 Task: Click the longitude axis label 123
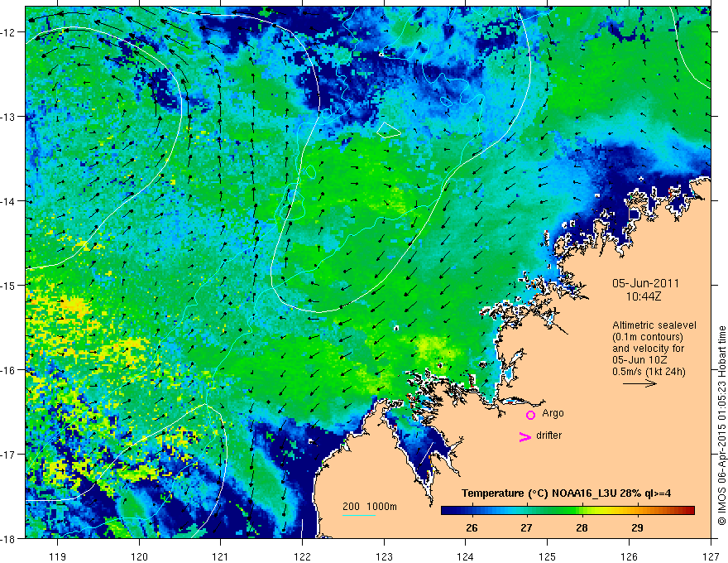coord(384,556)
